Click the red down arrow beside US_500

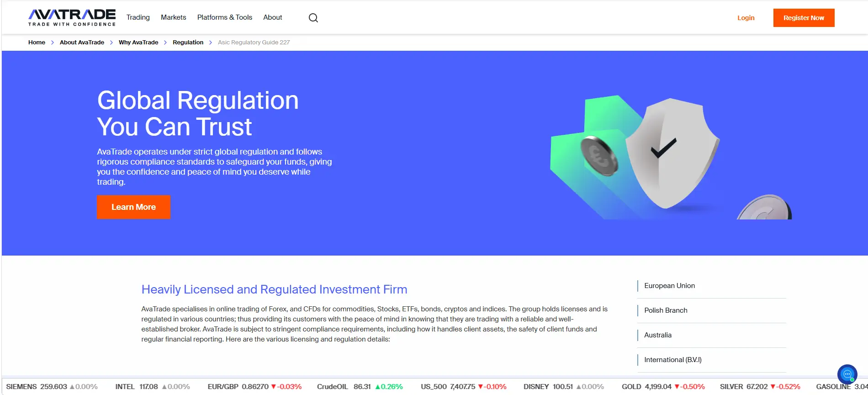coord(481,387)
